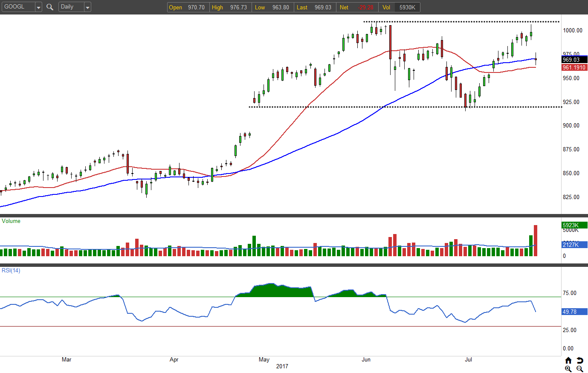
Task: Select the Daily interval combo box text
Action: [71, 7]
